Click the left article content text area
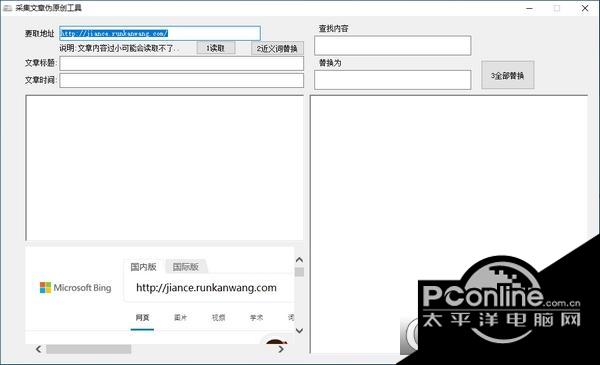 pyautogui.click(x=165, y=168)
